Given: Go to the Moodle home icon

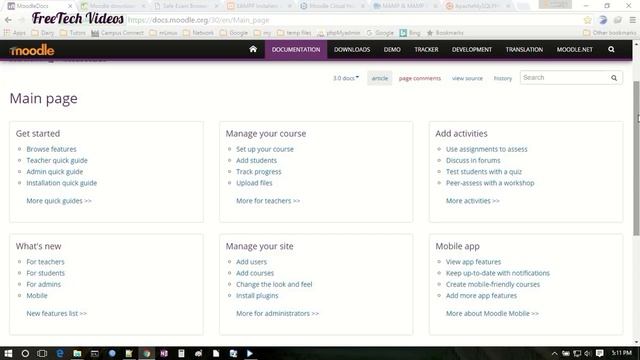Looking at the screenshot, I should click(253, 49).
